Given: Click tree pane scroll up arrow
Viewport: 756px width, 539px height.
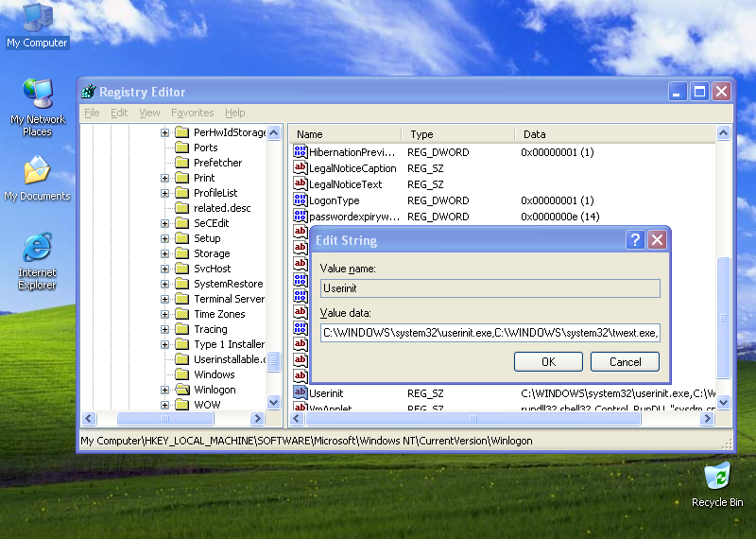Looking at the screenshot, I should point(274,132).
